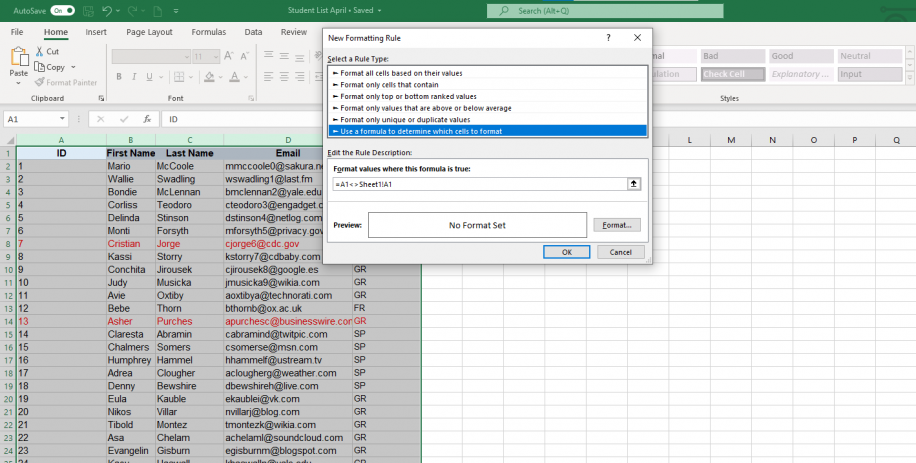Apply the Neutral cell style

pyautogui.click(x=870, y=56)
